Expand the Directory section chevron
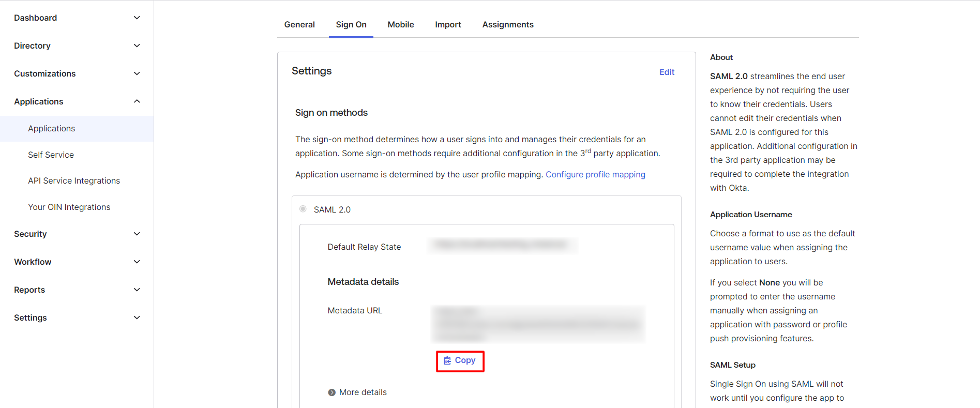Image resolution: width=980 pixels, height=408 pixels. 137,46
